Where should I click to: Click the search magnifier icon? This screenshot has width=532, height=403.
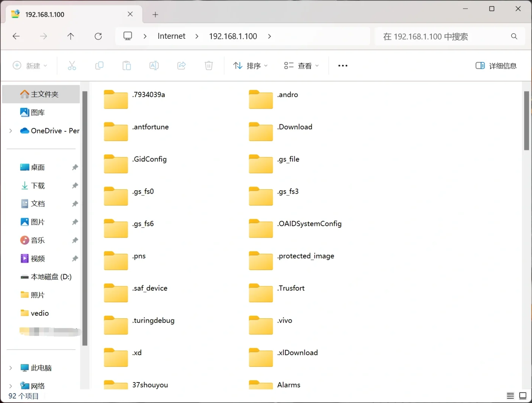click(514, 36)
